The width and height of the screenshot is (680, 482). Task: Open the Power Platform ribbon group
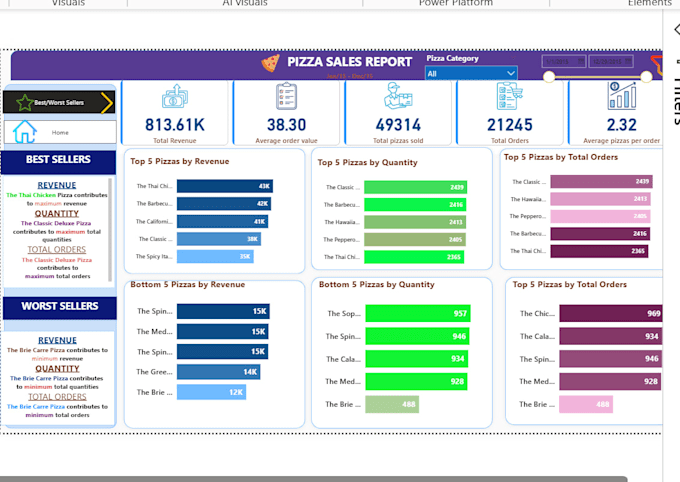coord(456,3)
